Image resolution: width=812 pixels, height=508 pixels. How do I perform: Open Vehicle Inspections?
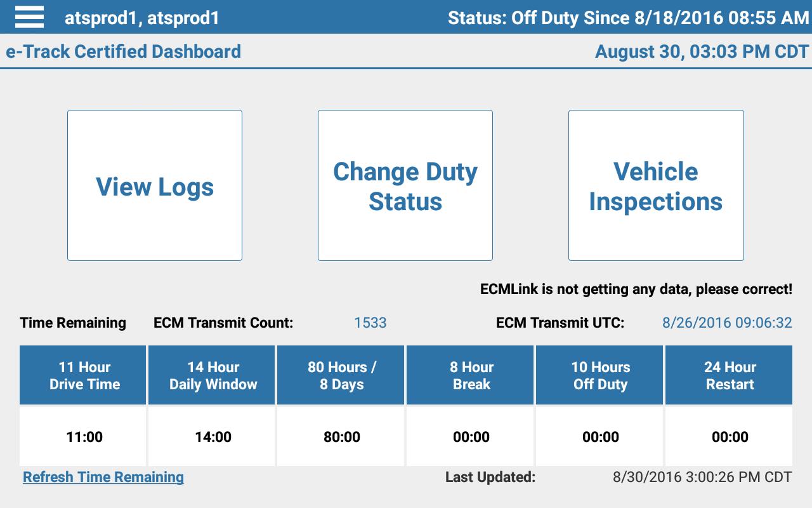655,185
